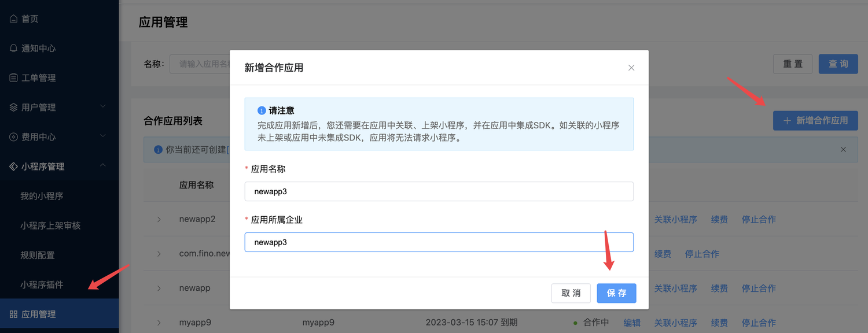
Task: Collapse the 小程序管理 submenu chevron
Action: point(103,165)
